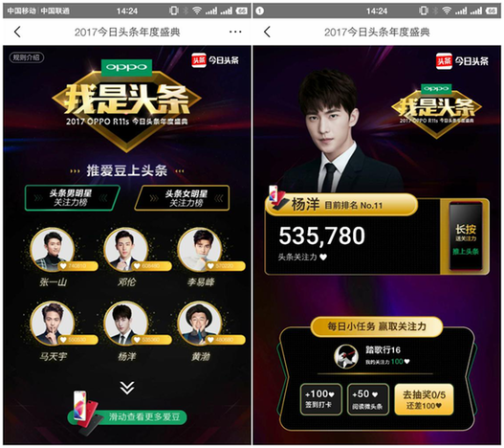Choose 李易峰's avatar
Image resolution: width=504 pixels, height=448 pixels.
coord(200,249)
